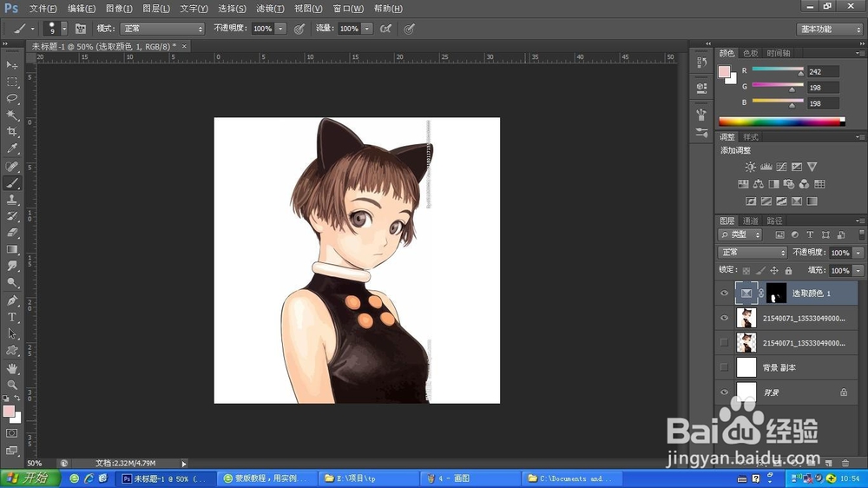
Task: Select the Hand tool
Action: click(11, 368)
